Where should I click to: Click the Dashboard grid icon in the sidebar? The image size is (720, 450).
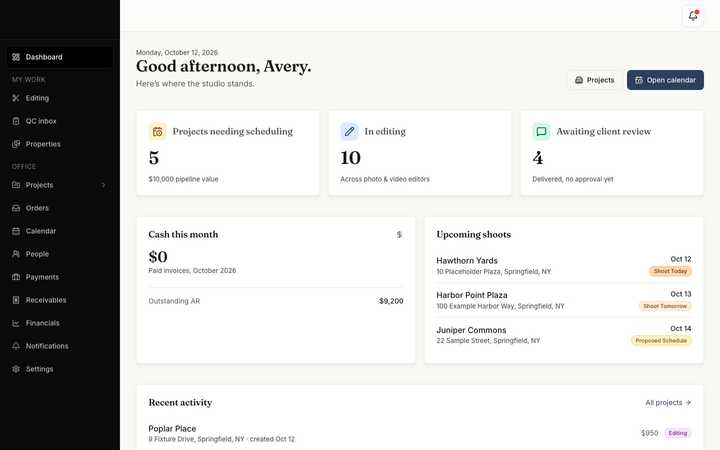16,57
